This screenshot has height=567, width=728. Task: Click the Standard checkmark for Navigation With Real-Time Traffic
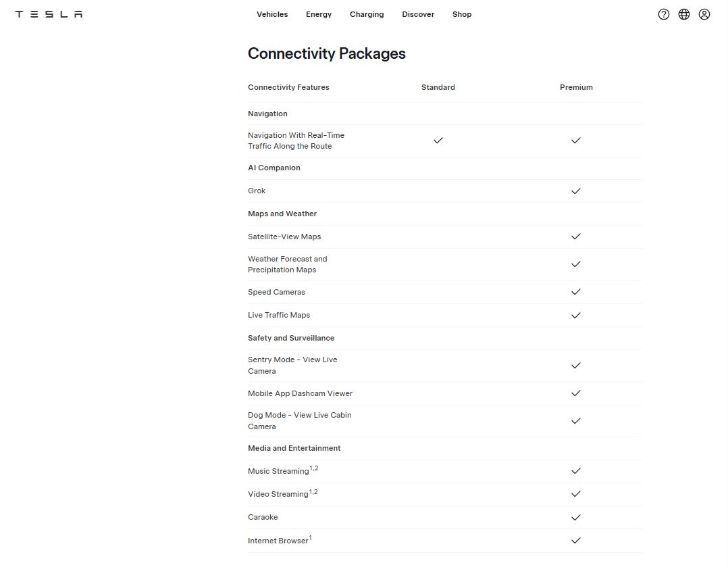[438, 141]
